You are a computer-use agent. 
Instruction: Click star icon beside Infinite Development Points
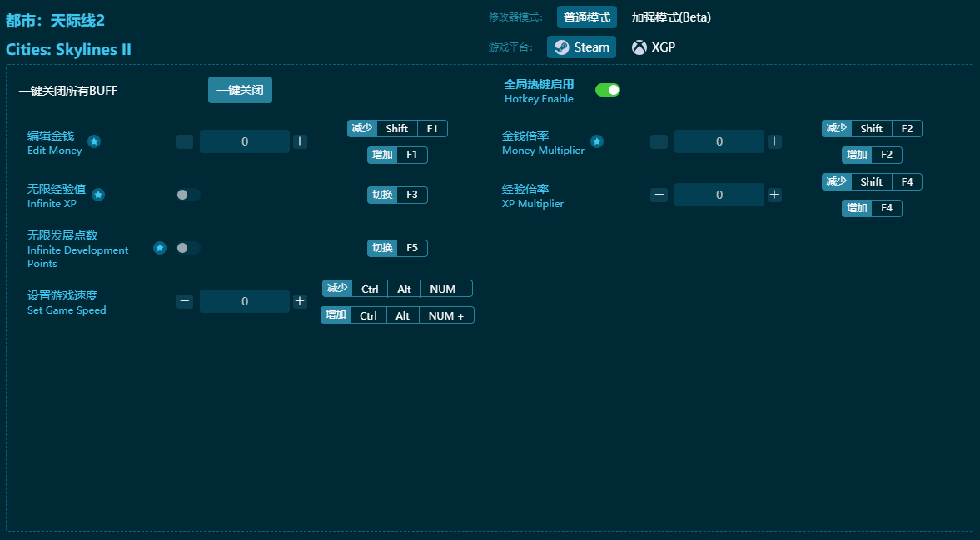coord(160,248)
